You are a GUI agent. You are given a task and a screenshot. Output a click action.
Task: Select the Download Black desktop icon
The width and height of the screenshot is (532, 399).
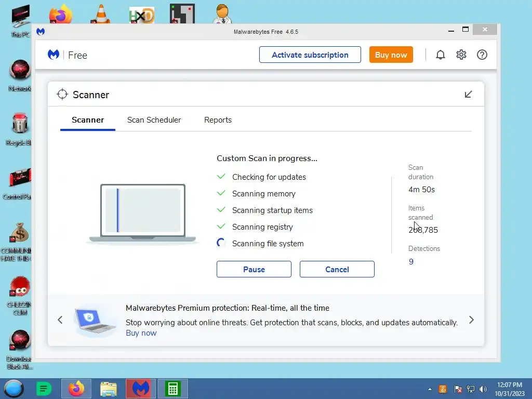[x=20, y=350]
